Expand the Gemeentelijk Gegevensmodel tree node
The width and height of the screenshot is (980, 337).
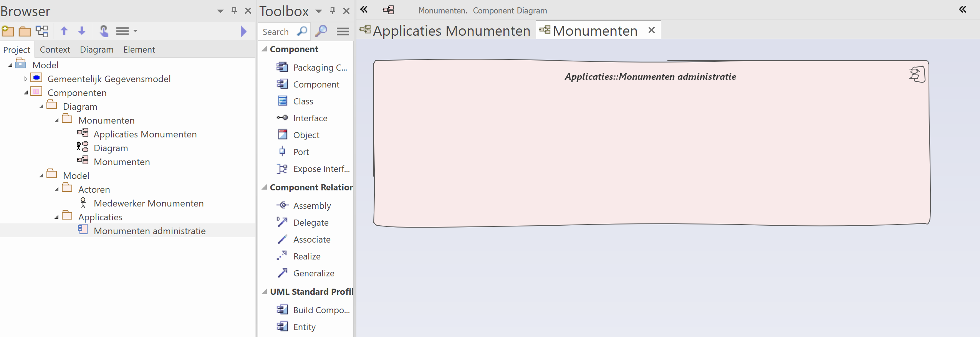click(26, 79)
